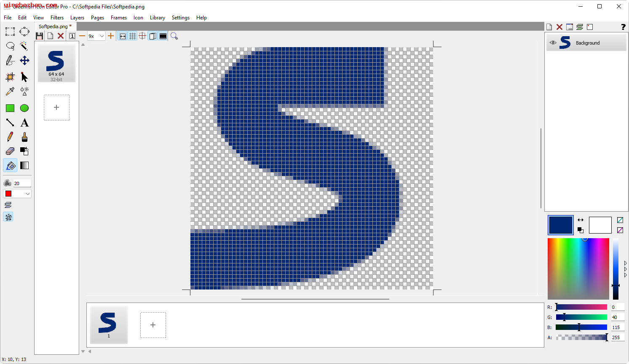629x364 pixels.
Task: Open layer properties dialog icon
Action: point(570,27)
